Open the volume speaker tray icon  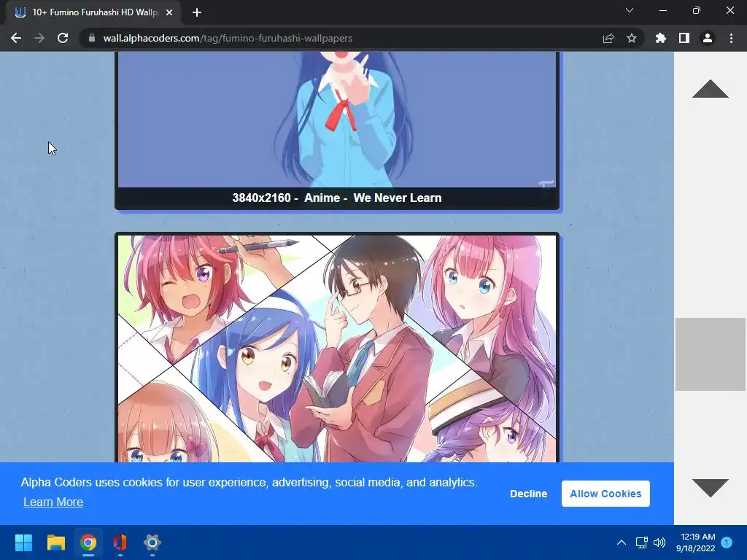(x=659, y=542)
